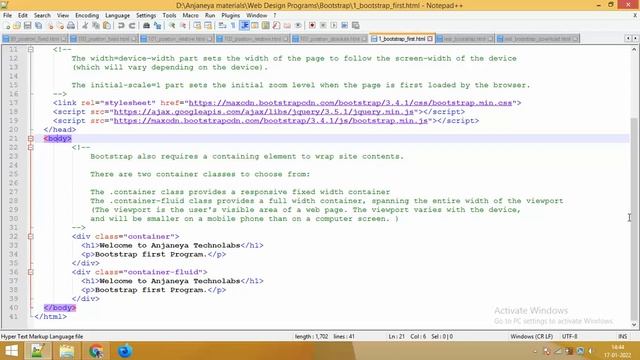Open the Plugins menu

pos(231,16)
